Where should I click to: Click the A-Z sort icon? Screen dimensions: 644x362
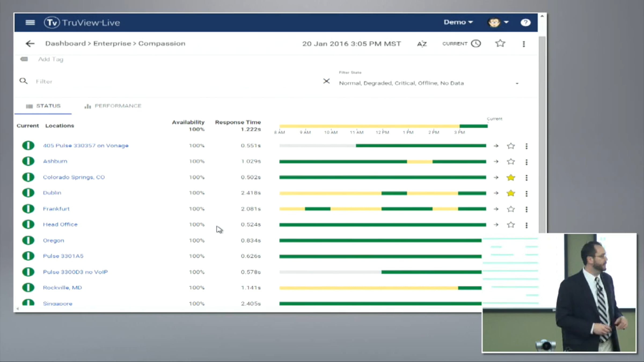(422, 44)
